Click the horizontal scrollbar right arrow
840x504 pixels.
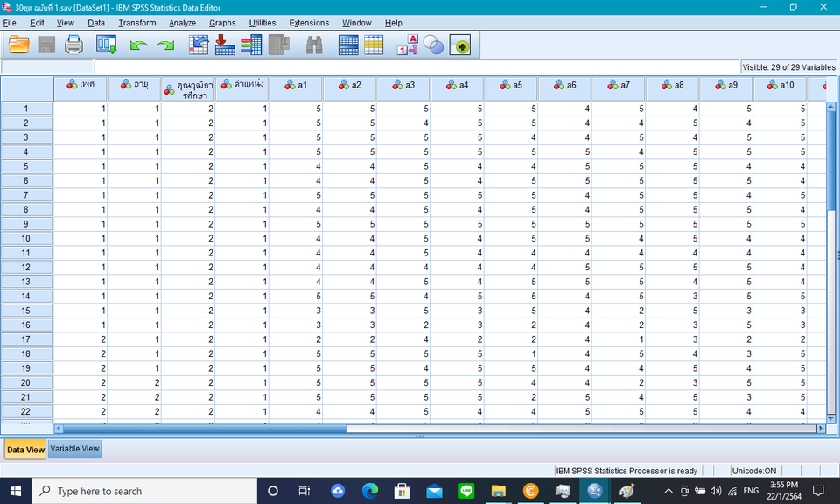820,429
